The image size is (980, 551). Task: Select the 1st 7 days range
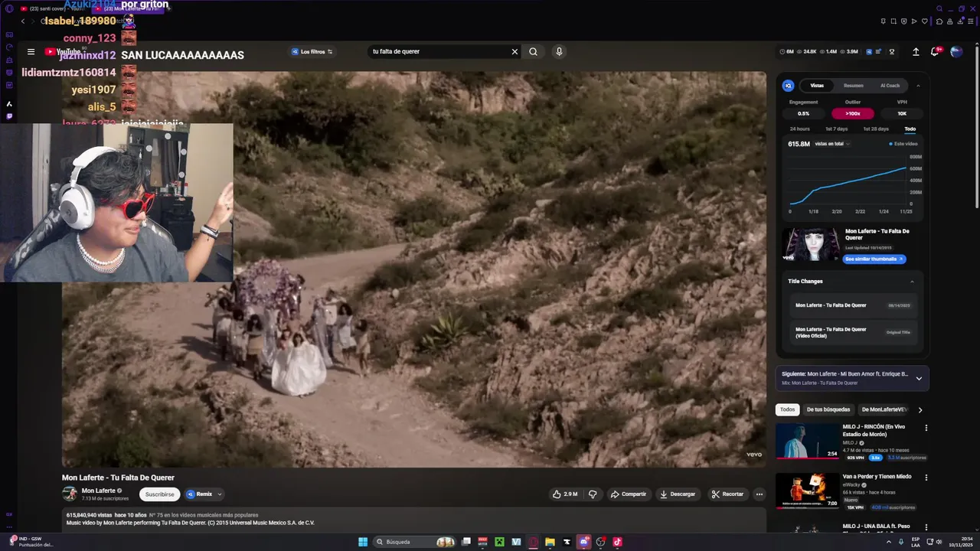coord(836,129)
